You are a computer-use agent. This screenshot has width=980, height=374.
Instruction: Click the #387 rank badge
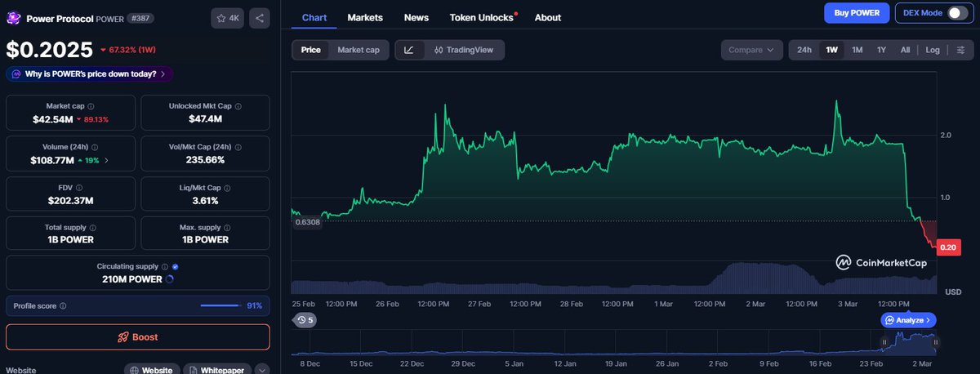[140, 18]
